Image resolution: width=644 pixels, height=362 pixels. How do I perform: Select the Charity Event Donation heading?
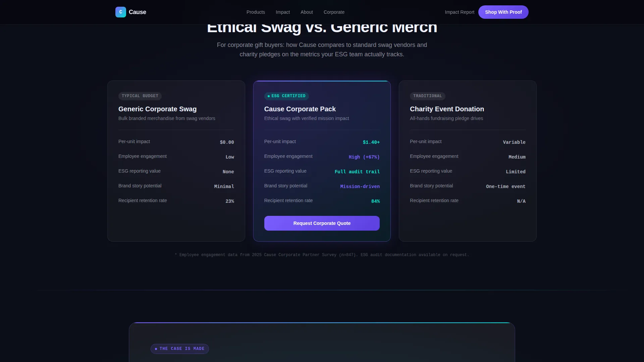coord(447,109)
